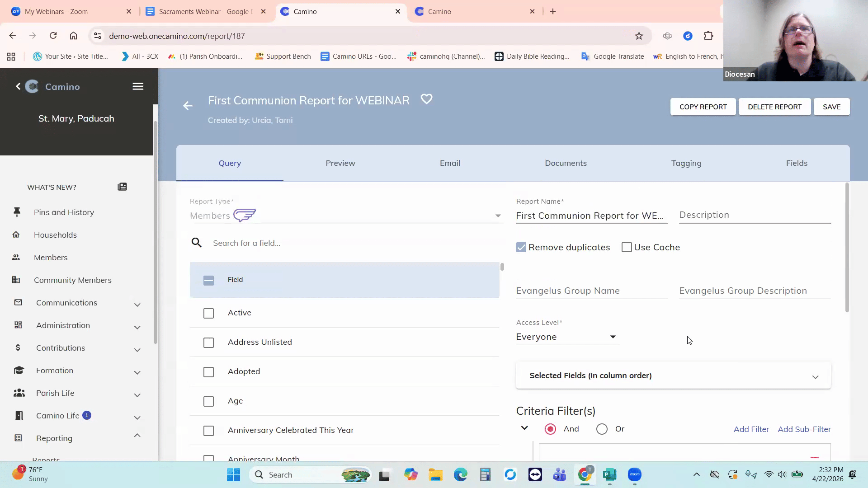Bookmark this page with the star icon

(639, 36)
